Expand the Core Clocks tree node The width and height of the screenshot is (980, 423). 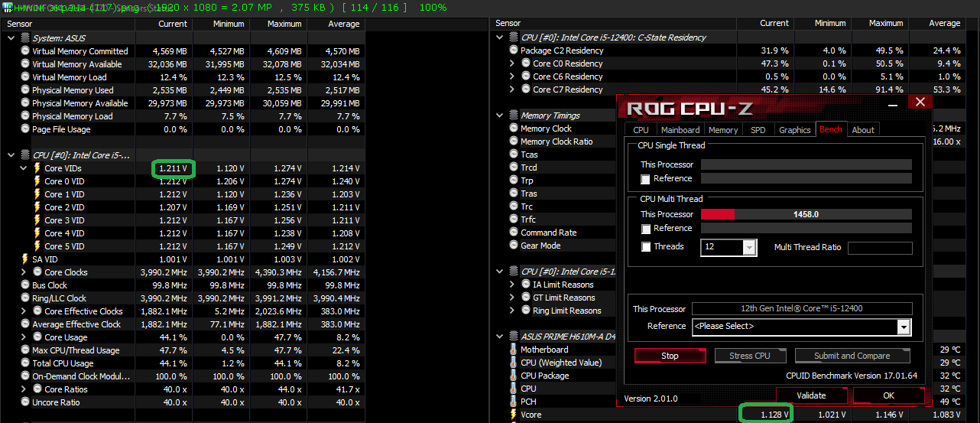[x=23, y=272]
